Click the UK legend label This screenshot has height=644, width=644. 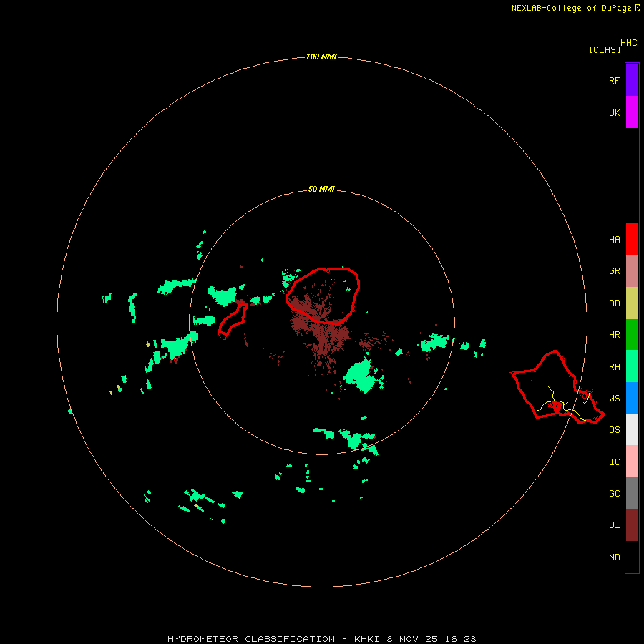(614, 112)
